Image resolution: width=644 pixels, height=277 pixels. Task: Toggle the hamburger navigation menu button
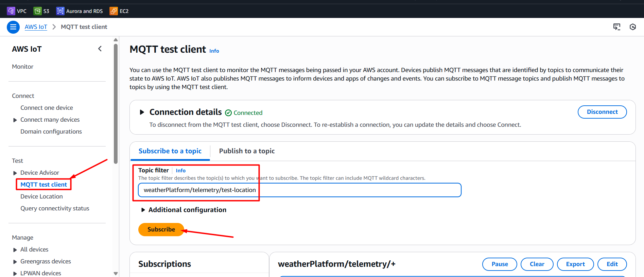tap(13, 27)
